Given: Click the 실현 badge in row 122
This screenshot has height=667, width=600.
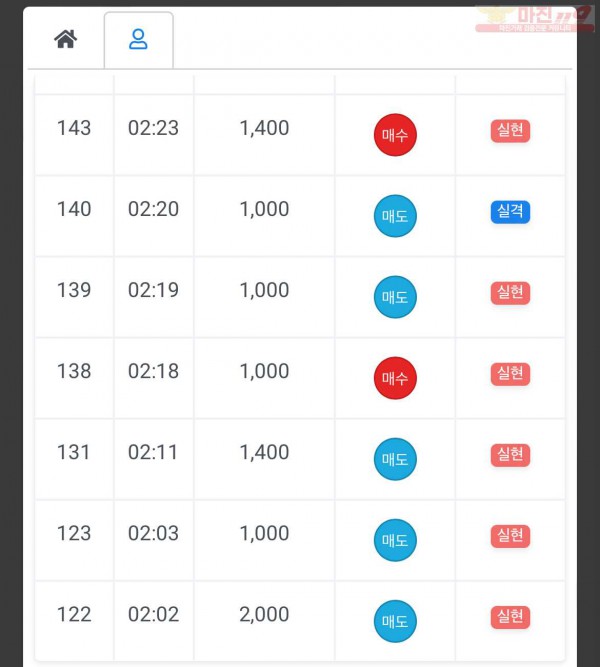Looking at the screenshot, I should click(510, 617).
